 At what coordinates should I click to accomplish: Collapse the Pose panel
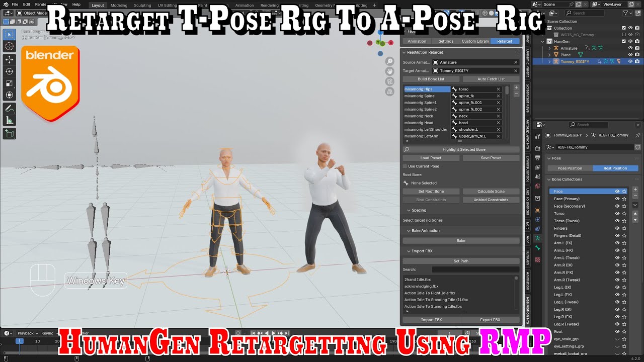tap(549, 158)
